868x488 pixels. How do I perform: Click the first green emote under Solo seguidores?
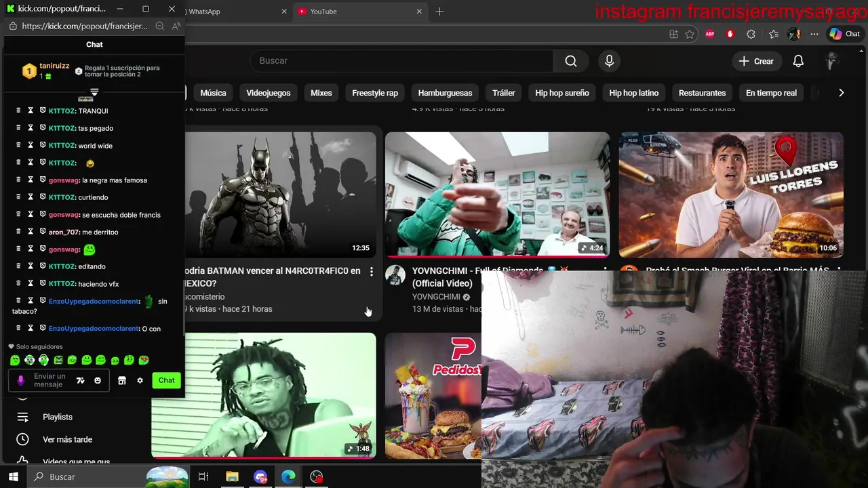pos(15,360)
